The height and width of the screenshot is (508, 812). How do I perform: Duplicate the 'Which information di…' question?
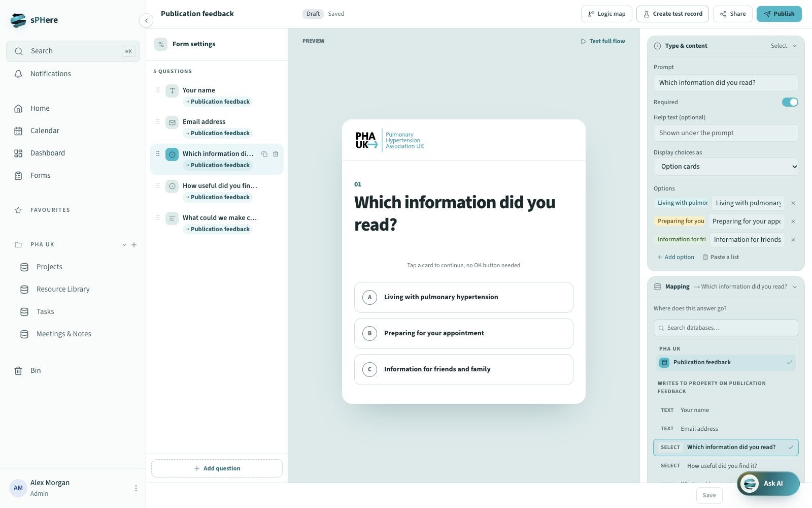pyautogui.click(x=264, y=153)
